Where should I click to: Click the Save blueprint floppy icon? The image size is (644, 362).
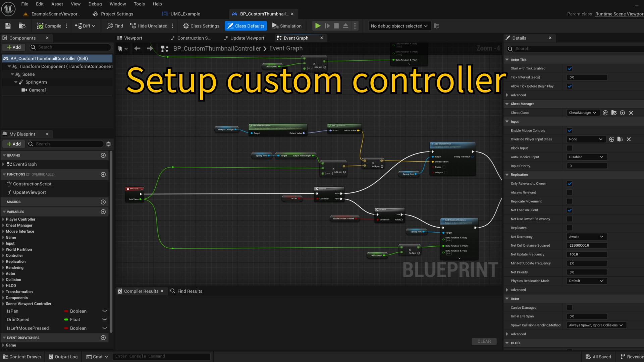8,26
